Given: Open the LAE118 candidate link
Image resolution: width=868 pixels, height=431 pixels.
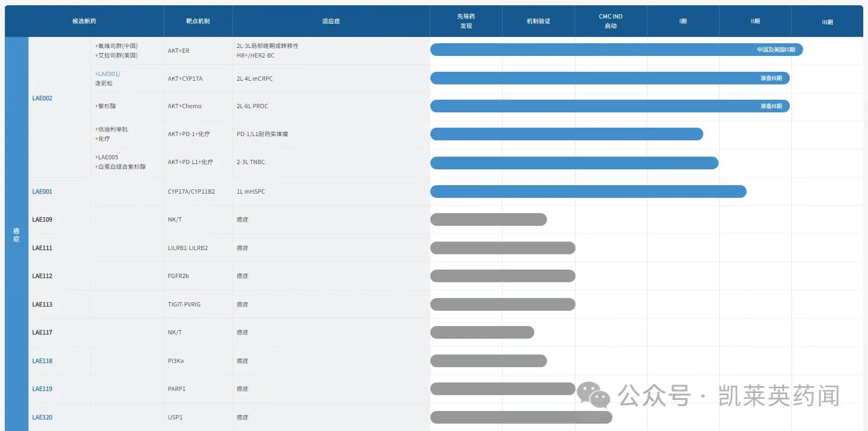Looking at the screenshot, I should [42, 361].
